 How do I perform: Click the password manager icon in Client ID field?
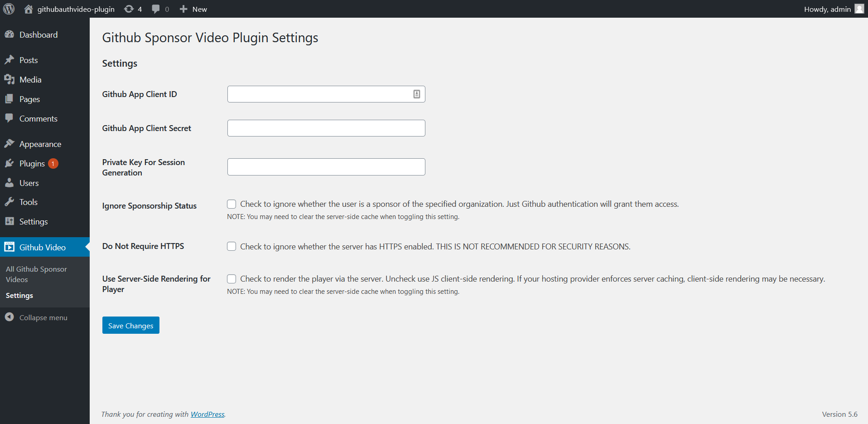[417, 94]
